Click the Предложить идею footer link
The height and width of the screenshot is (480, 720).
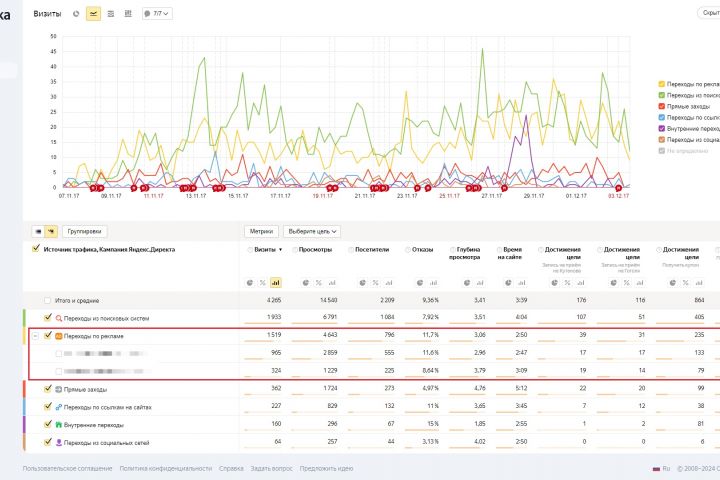[x=326, y=469]
